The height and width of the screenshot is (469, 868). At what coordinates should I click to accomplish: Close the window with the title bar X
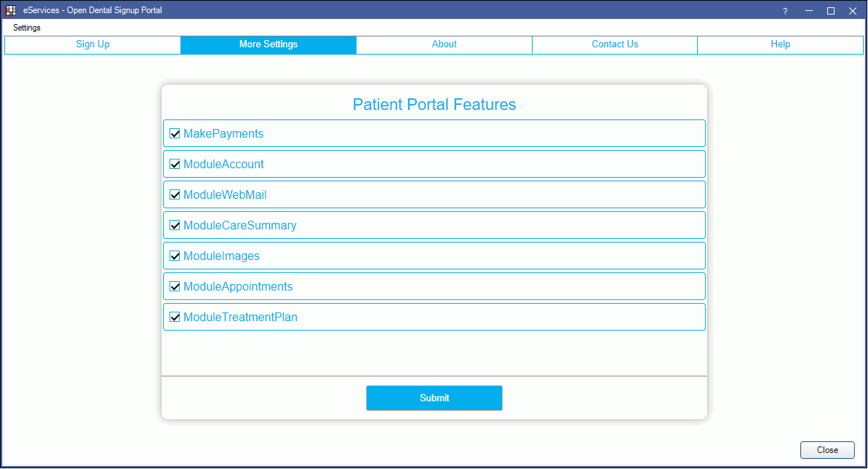coord(853,11)
